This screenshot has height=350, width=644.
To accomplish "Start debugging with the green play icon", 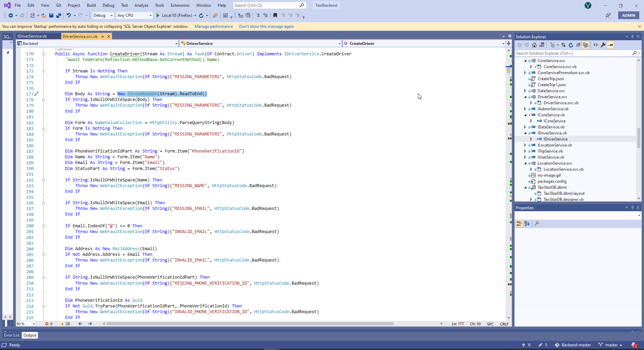I will coord(158,15).
